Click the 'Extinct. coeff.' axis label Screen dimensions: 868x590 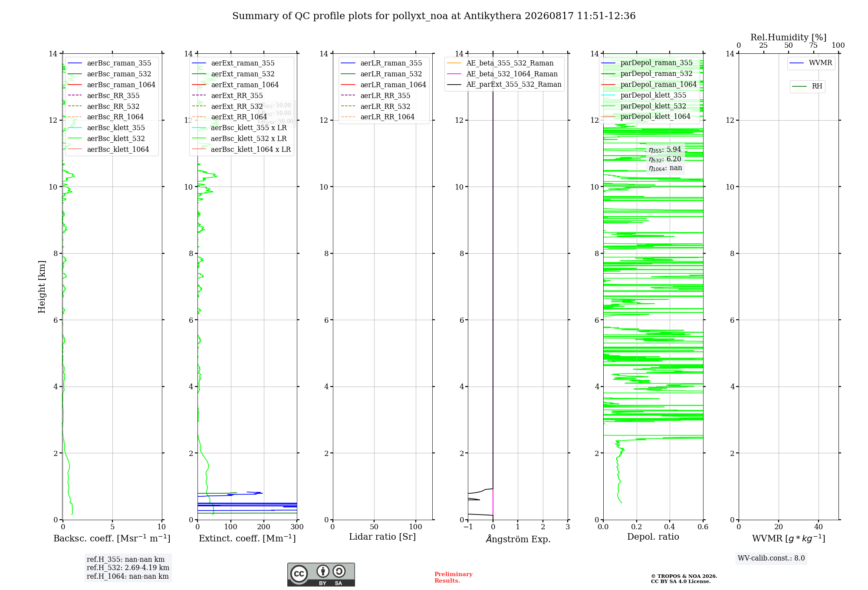coord(247,538)
